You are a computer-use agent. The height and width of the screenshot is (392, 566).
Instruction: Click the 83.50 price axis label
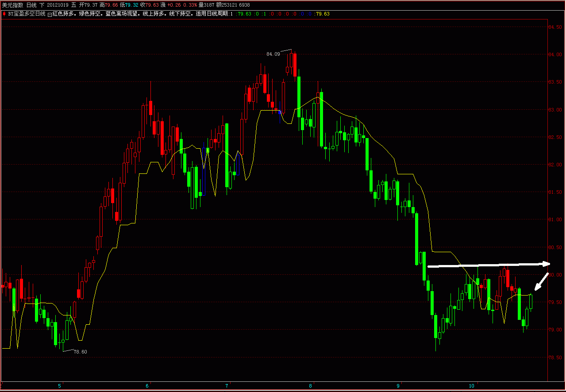coord(554,82)
